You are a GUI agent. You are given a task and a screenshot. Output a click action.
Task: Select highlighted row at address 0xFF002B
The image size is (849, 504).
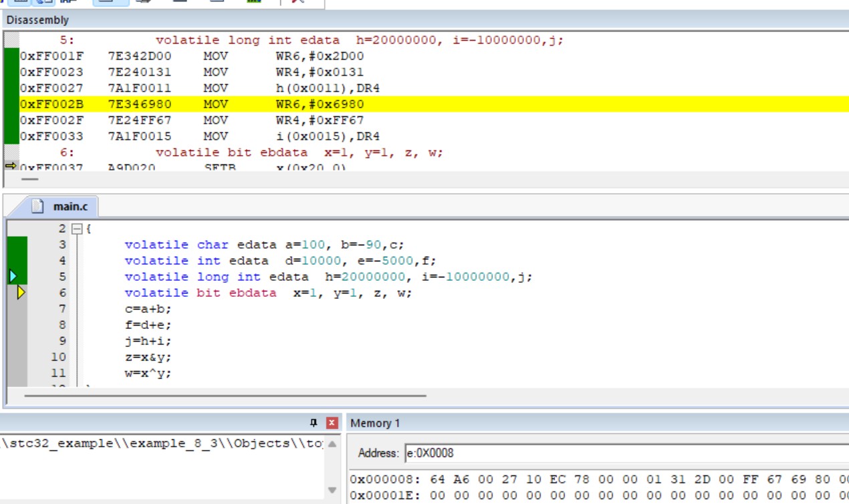(x=435, y=104)
